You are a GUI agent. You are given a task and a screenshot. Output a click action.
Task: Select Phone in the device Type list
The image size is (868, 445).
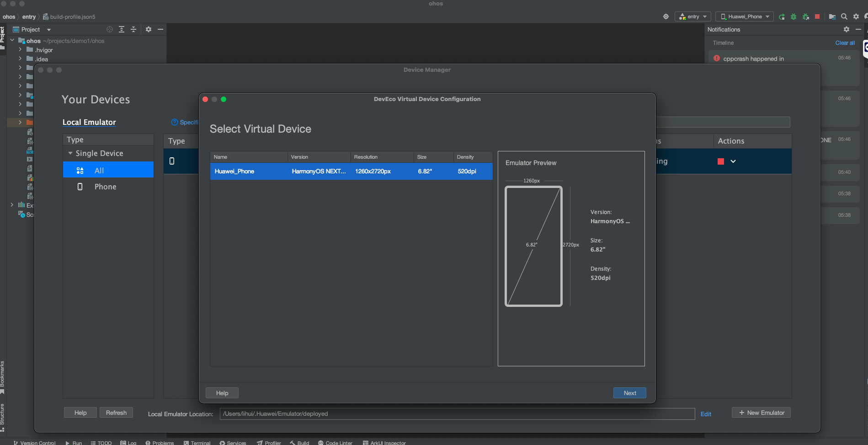tap(105, 187)
